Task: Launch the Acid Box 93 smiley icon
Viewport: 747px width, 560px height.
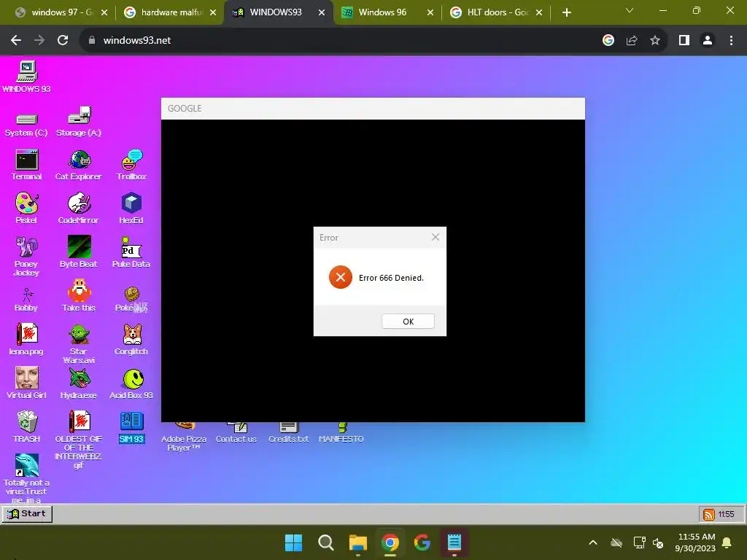Action: tap(131, 383)
